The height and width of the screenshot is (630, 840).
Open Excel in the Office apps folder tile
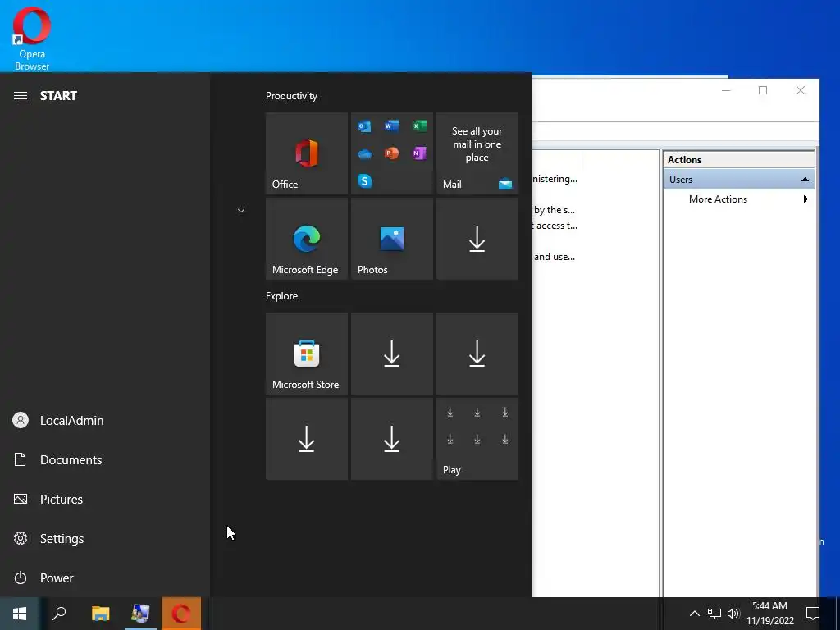click(x=419, y=126)
